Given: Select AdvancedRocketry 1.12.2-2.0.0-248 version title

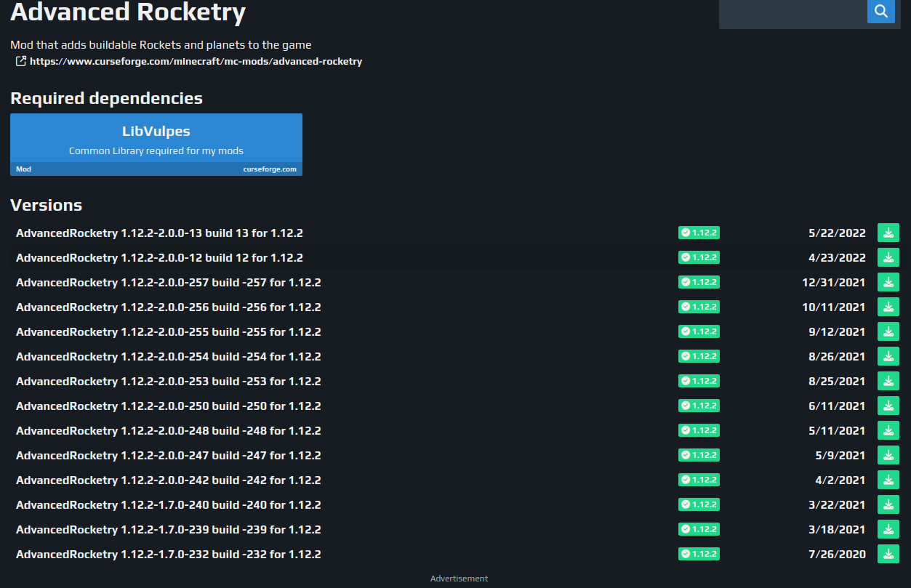Looking at the screenshot, I should [x=169, y=431].
